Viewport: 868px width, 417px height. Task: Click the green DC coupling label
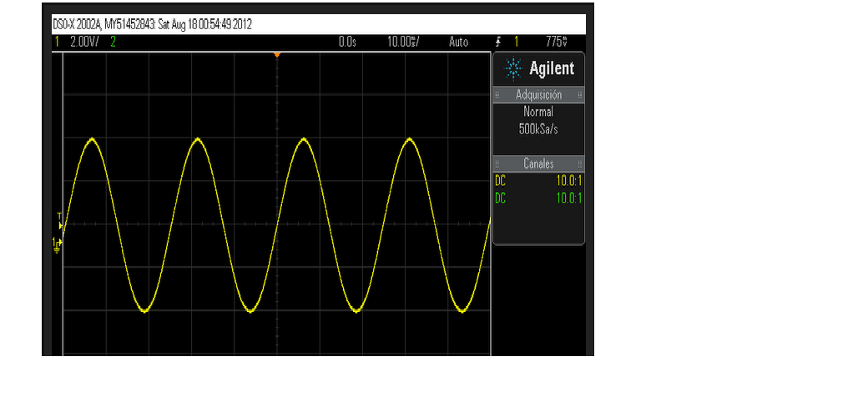pos(500,198)
